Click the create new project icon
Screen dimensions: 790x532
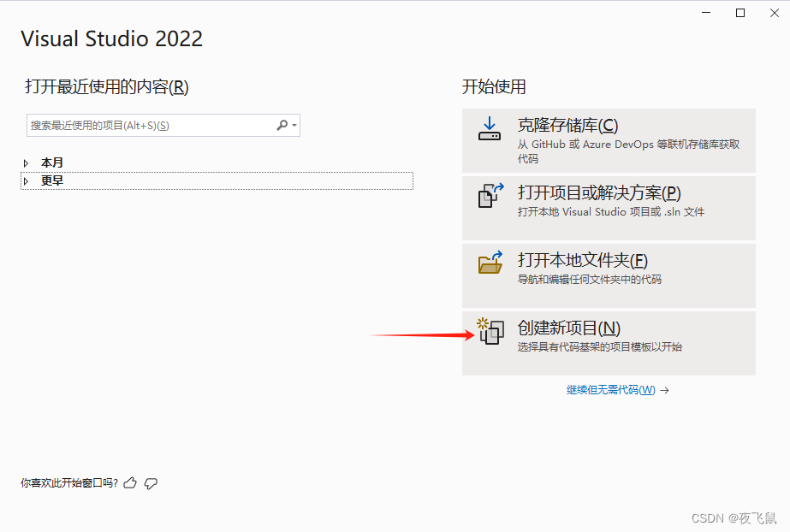click(x=490, y=331)
